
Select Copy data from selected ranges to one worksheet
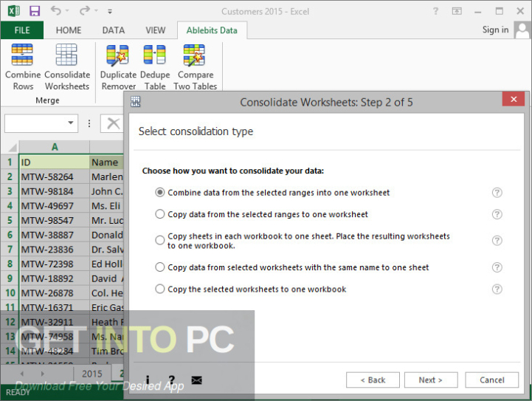160,214
